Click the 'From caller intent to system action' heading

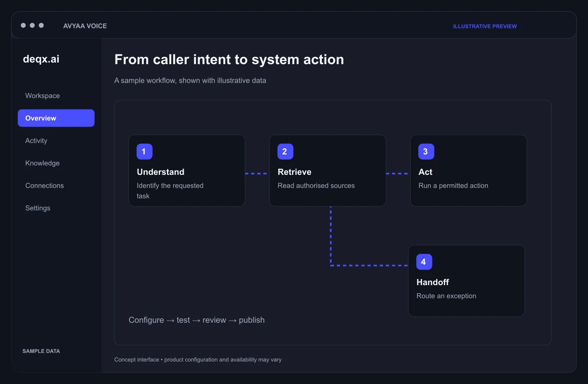point(229,60)
